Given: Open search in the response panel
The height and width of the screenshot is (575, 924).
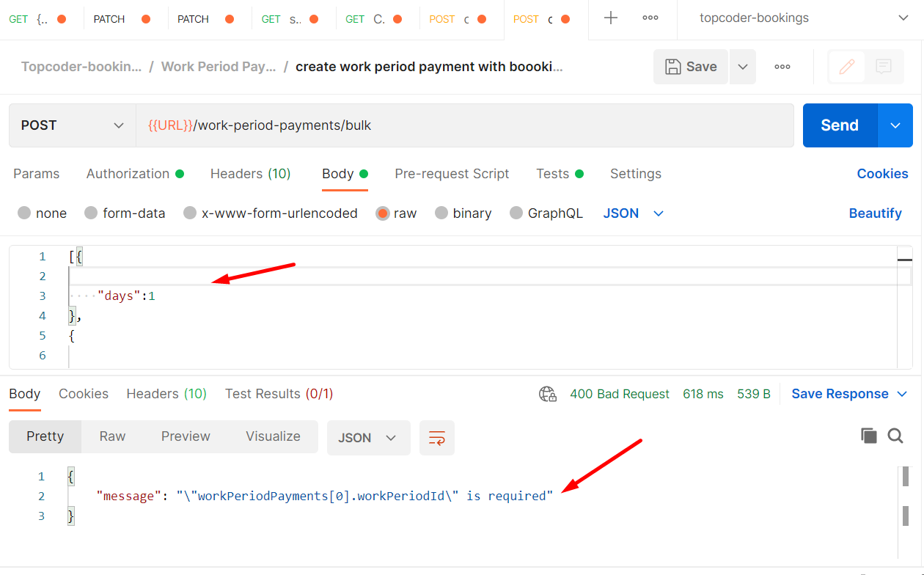Looking at the screenshot, I should tap(895, 435).
